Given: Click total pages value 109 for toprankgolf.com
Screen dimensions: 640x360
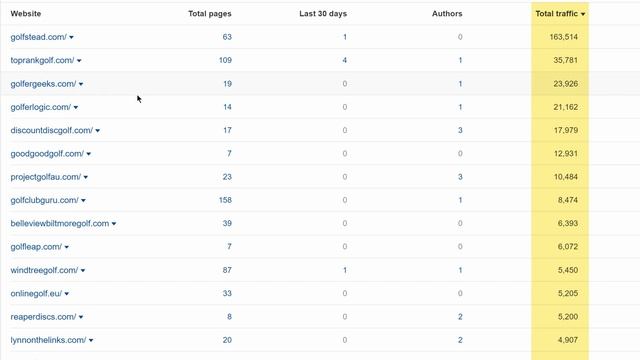Looking at the screenshot, I should (225, 60).
